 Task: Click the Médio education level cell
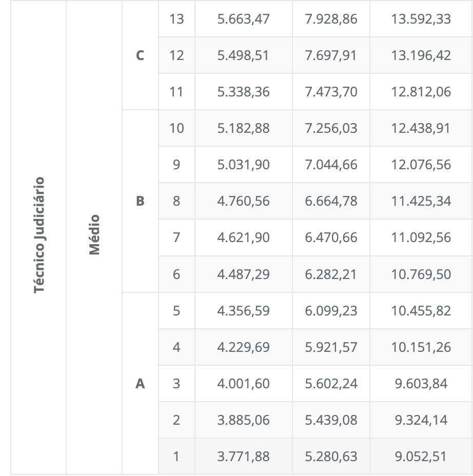[x=94, y=235]
